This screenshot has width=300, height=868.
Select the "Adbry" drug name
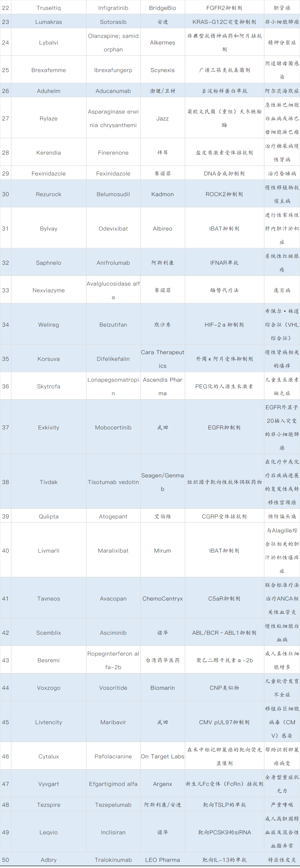tap(49, 860)
